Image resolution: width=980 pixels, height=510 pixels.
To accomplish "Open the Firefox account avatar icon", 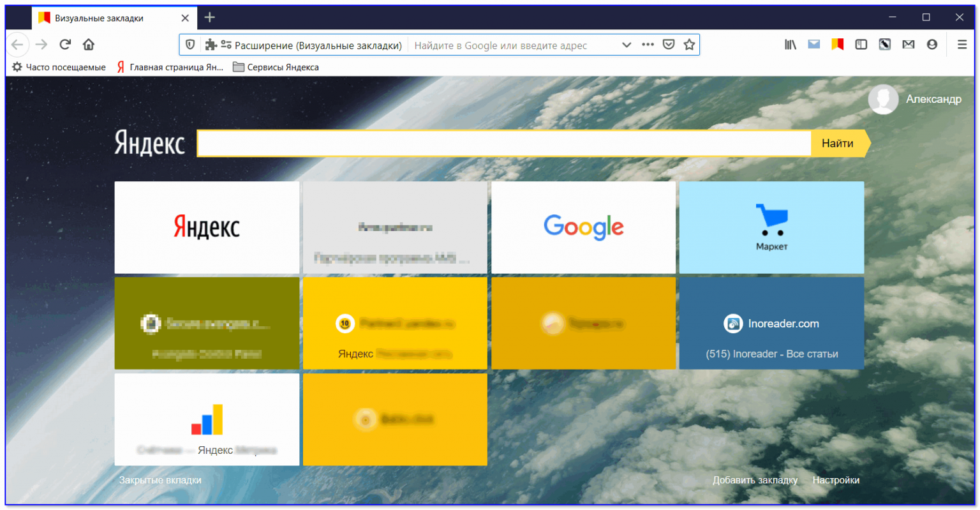I will 932,45.
